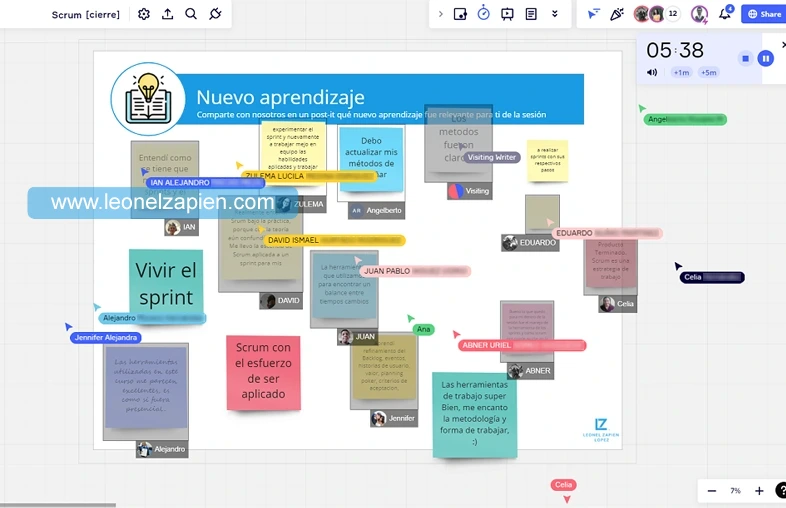
Task: Open the notifications bell
Action: pos(725,14)
